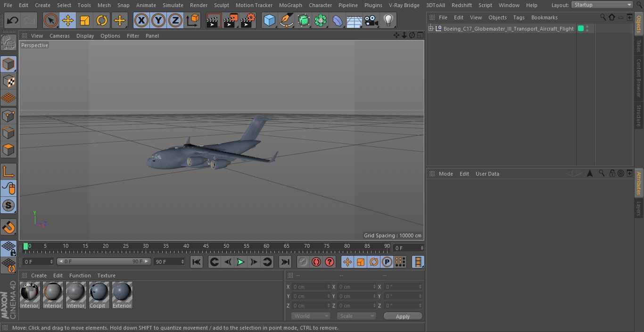Activate the Rotate tool
Viewport: 644px width, 332px height.
tap(102, 20)
